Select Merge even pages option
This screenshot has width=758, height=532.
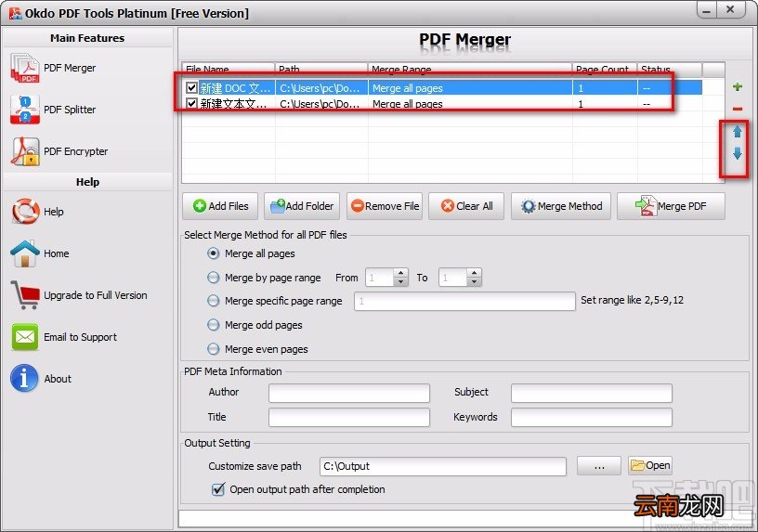coord(214,349)
